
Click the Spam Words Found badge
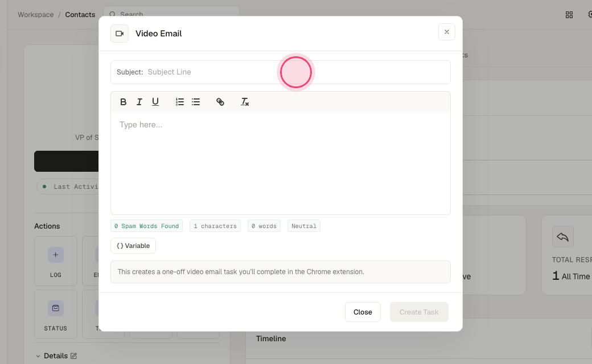pyautogui.click(x=146, y=226)
